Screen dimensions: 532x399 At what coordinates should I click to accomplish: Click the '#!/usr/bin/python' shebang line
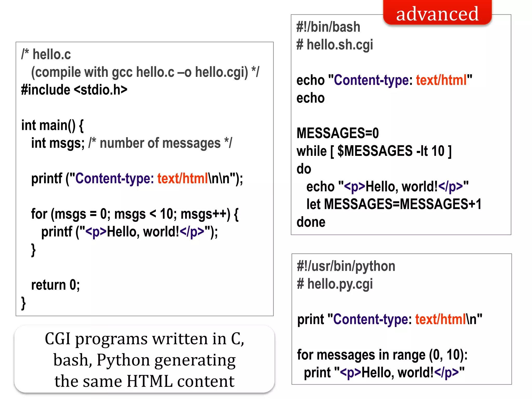[346, 266]
